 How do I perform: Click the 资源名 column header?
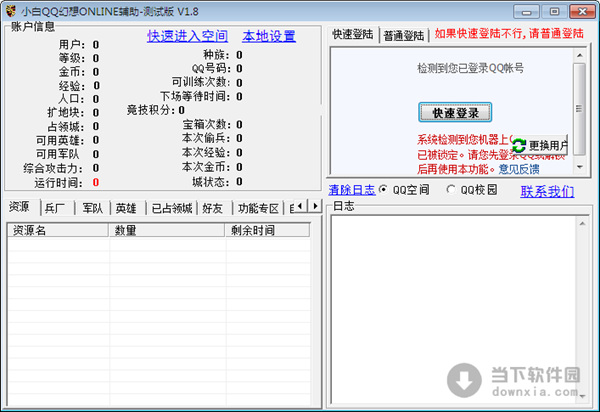pyautogui.click(x=58, y=230)
